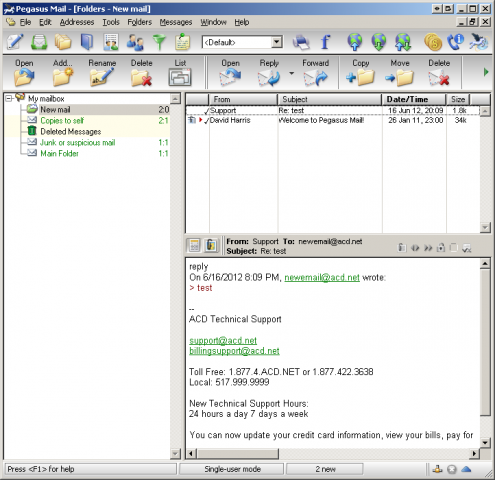Viewport: 495px width, 480px height.
Task: Click the printer icon in toolbar
Action: (x=301, y=43)
